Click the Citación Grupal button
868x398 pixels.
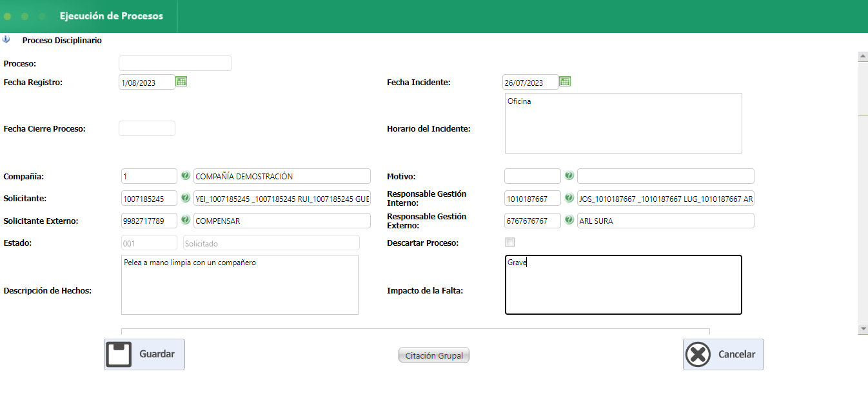click(x=434, y=355)
